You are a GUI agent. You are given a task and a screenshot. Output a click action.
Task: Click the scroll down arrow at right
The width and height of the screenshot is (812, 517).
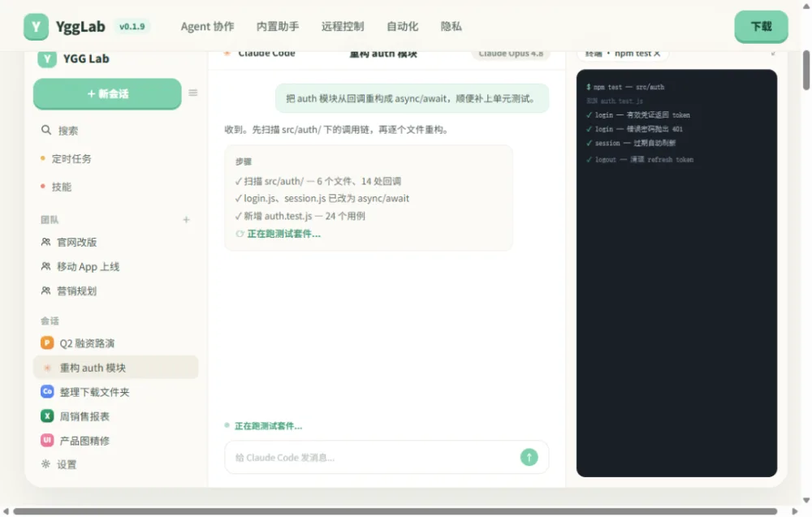pyautogui.click(x=806, y=500)
